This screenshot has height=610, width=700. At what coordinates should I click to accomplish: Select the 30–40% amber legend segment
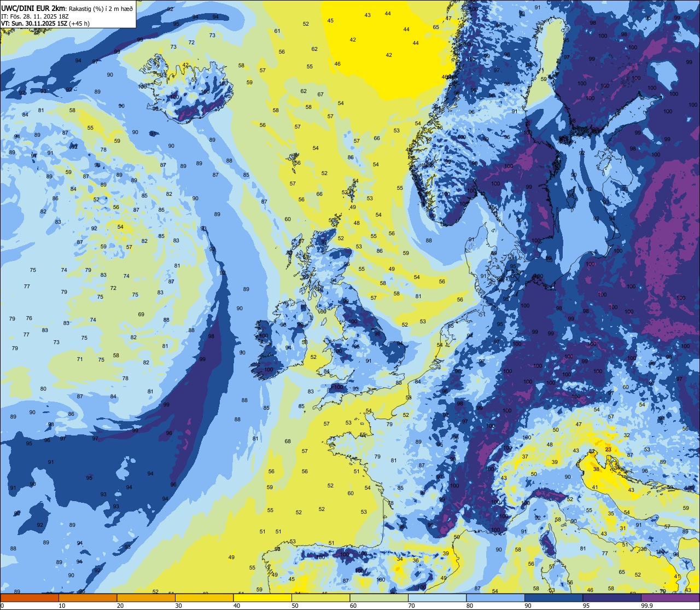(x=204, y=597)
